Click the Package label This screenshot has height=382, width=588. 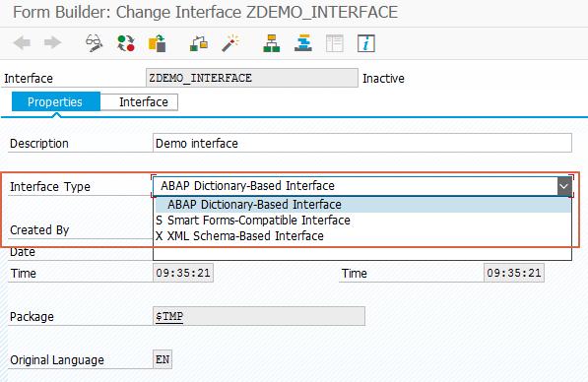pyautogui.click(x=32, y=317)
